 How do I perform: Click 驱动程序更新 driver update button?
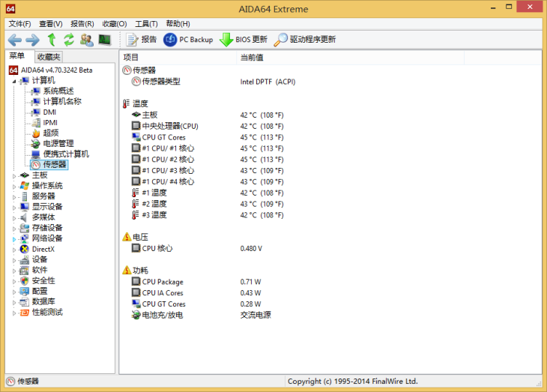(x=304, y=40)
